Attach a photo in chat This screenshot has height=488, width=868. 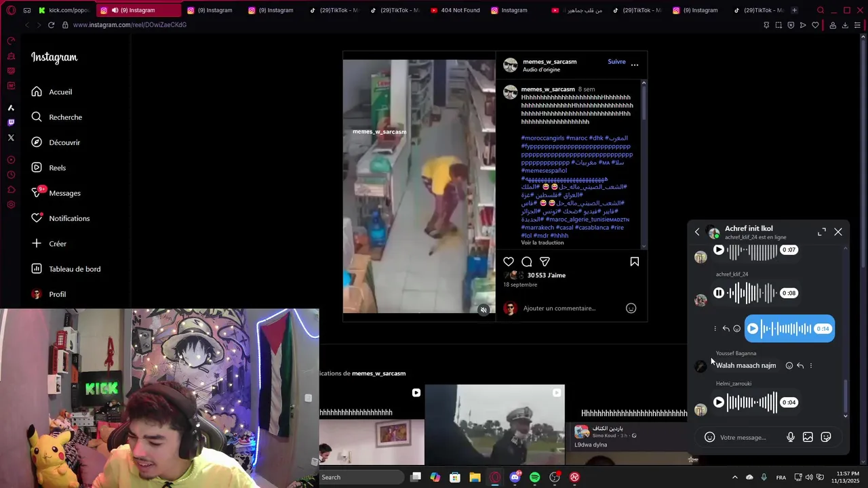[808, 437]
